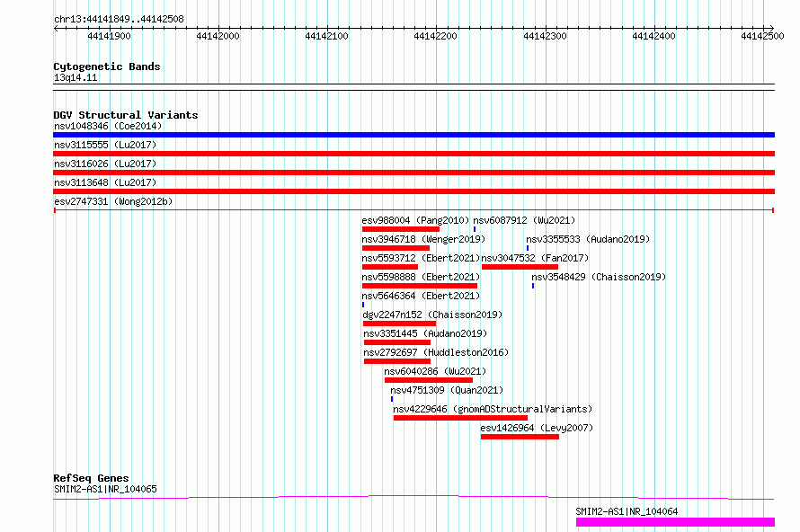
Task: Select the red bar under nsv3113648
Action: (413, 191)
